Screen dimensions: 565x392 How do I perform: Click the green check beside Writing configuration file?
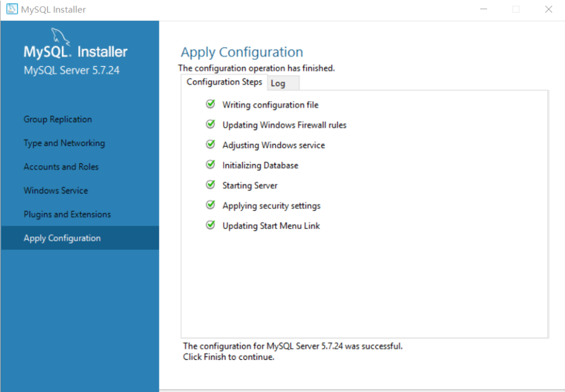click(210, 104)
